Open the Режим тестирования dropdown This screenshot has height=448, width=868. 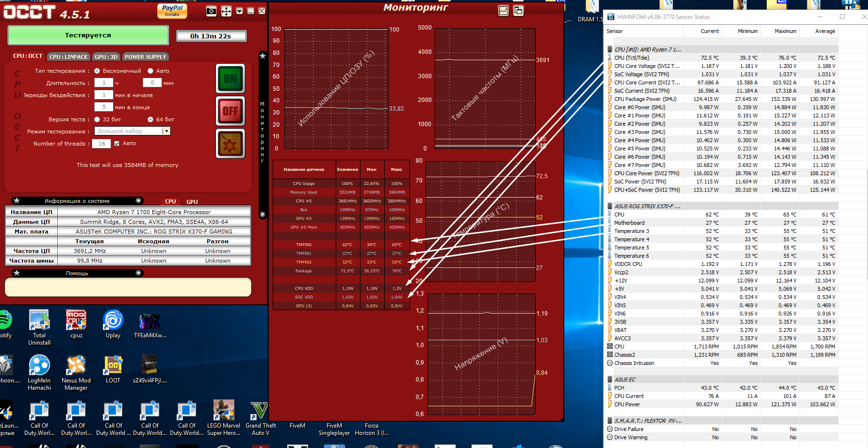[166, 131]
